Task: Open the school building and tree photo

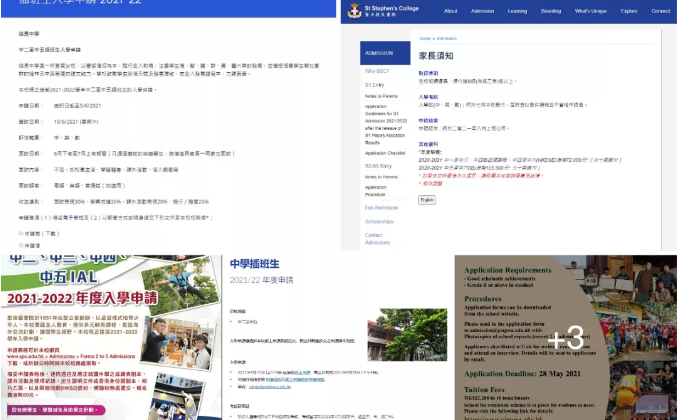Action: point(407,335)
